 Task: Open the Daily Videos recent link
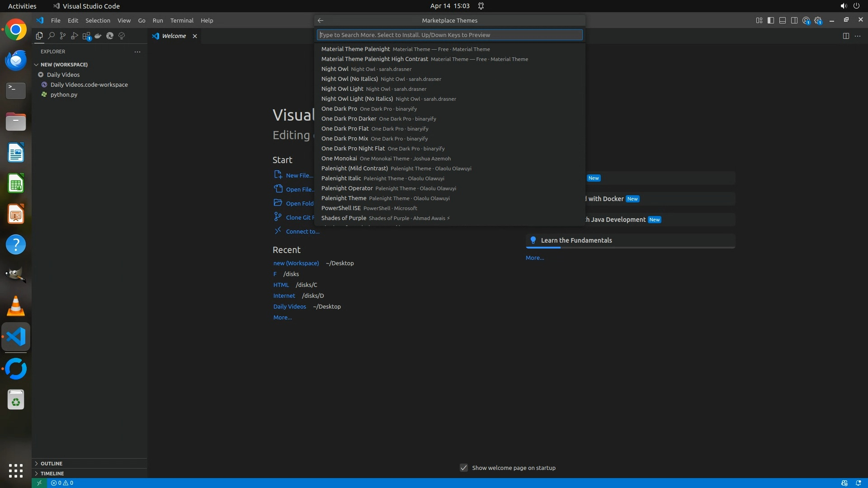pos(289,306)
